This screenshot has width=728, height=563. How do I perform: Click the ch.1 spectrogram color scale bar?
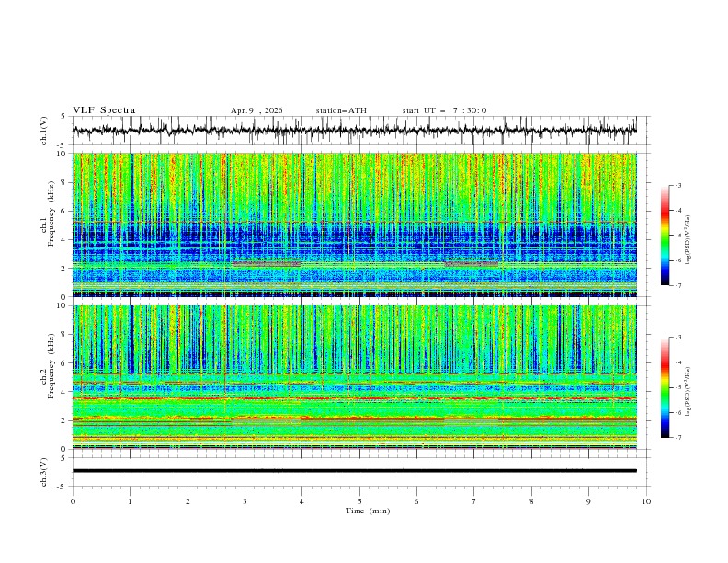[665, 236]
